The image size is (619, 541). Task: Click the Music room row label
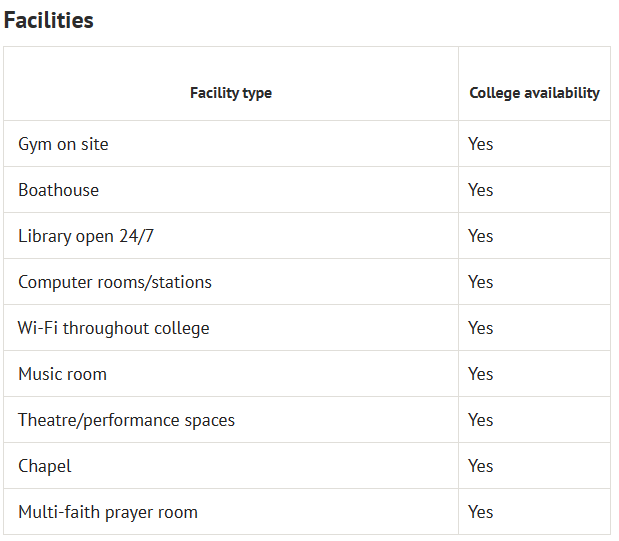pyautogui.click(x=62, y=374)
